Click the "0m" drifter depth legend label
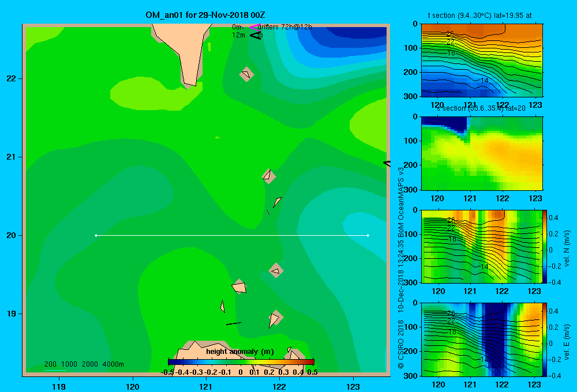The height and width of the screenshot is (392, 577). [x=237, y=27]
